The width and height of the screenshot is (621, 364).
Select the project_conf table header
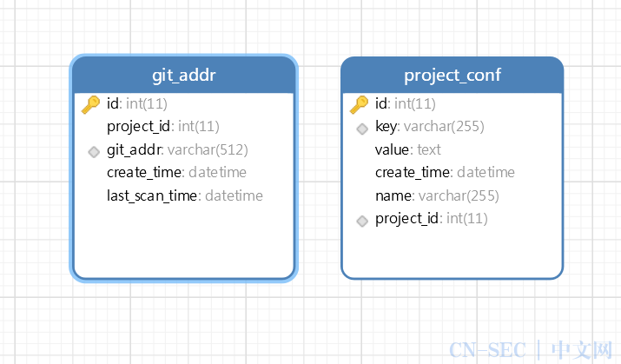tap(453, 75)
